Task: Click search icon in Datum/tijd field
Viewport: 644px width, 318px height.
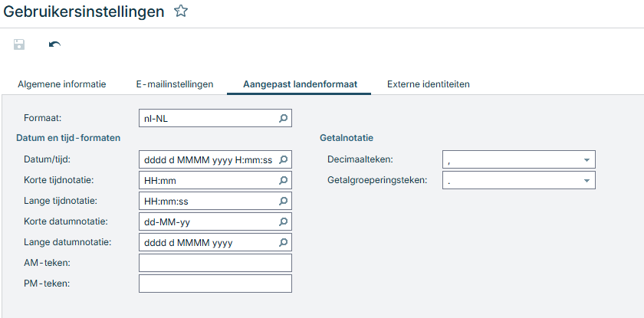Action: coord(283,159)
